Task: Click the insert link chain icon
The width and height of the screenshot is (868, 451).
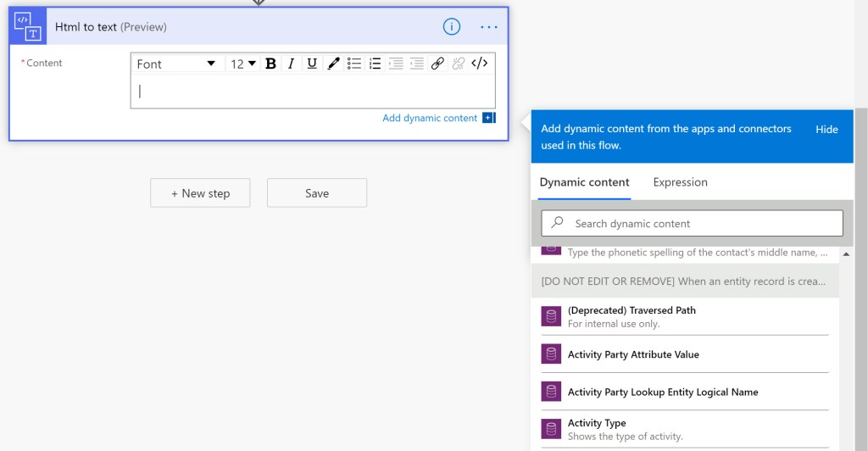Action: (437, 64)
